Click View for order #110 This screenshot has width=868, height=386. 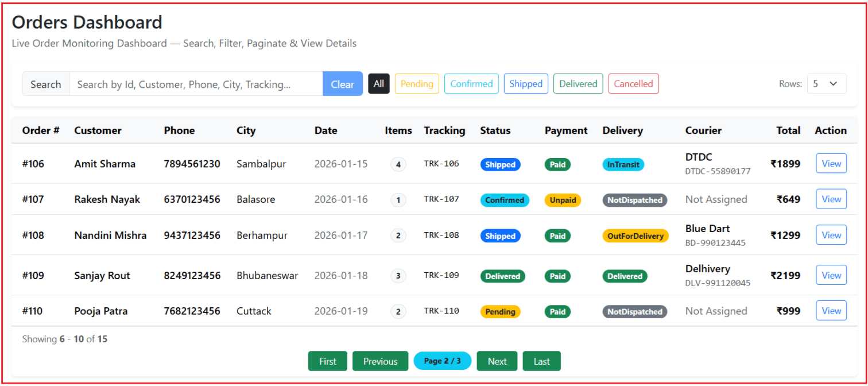point(831,311)
